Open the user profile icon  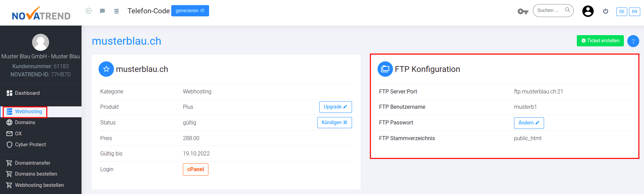tap(588, 11)
